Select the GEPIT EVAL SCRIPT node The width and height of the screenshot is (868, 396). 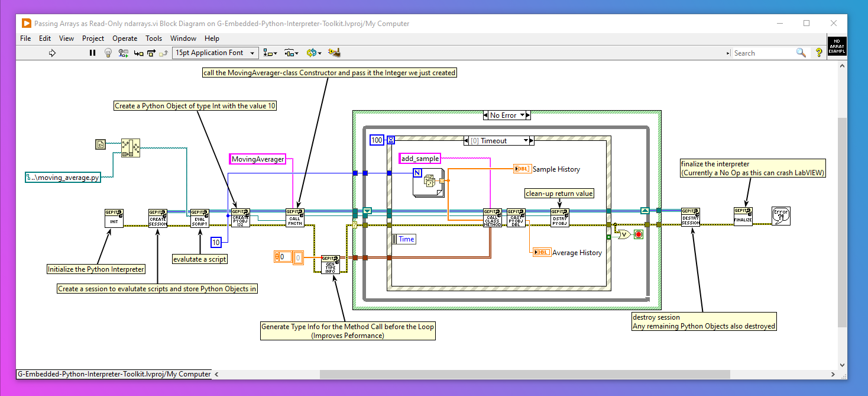pos(199,218)
